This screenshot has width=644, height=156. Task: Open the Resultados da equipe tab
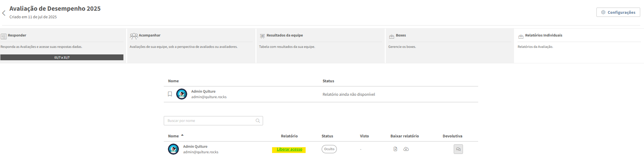click(x=284, y=35)
